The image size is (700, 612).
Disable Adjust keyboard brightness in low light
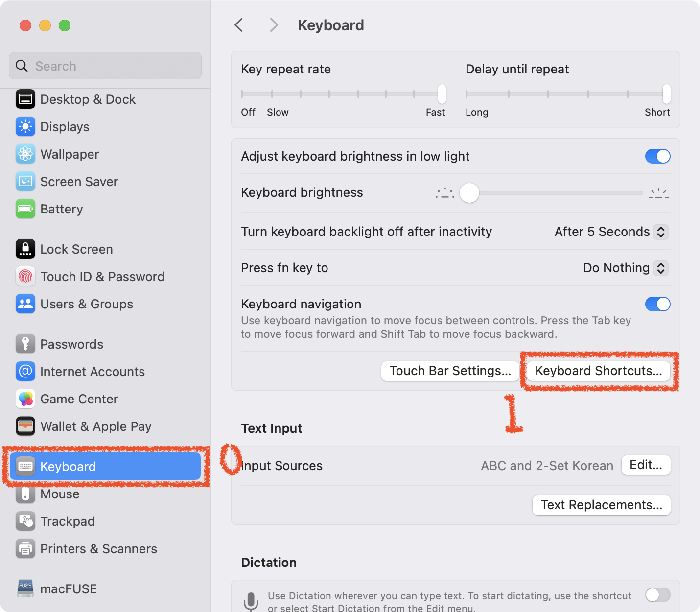pos(657,156)
